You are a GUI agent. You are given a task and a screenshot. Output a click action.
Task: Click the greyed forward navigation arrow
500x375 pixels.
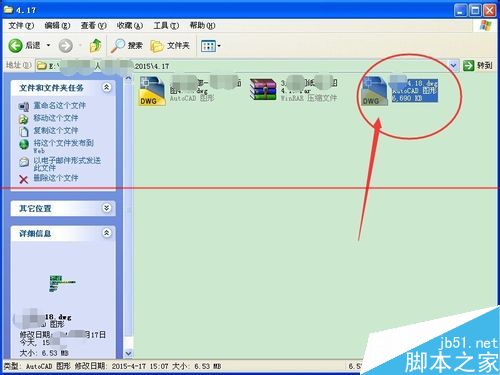[x=66, y=46]
